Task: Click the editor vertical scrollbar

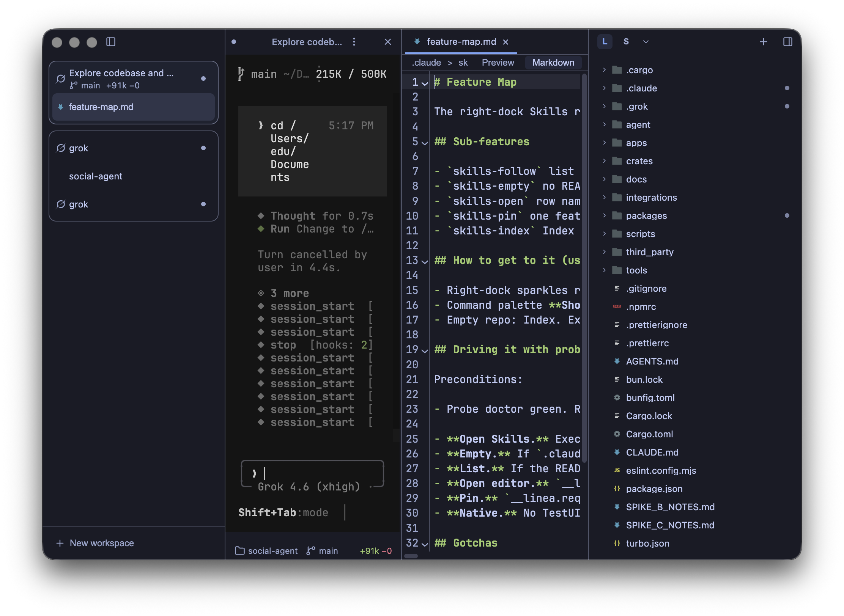Action: click(x=584, y=268)
